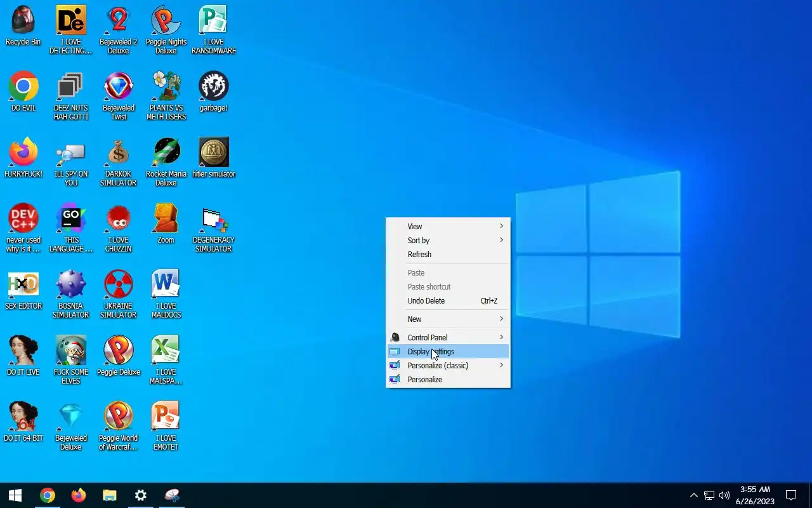Choose Refresh in the context menu
The height and width of the screenshot is (508, 812).
click(x=448, y=254)
